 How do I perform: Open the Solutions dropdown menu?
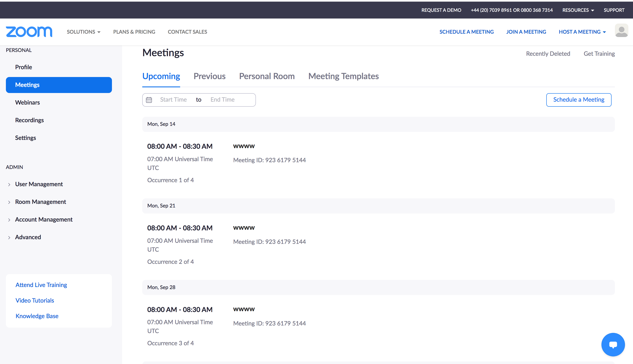[84, 32]
